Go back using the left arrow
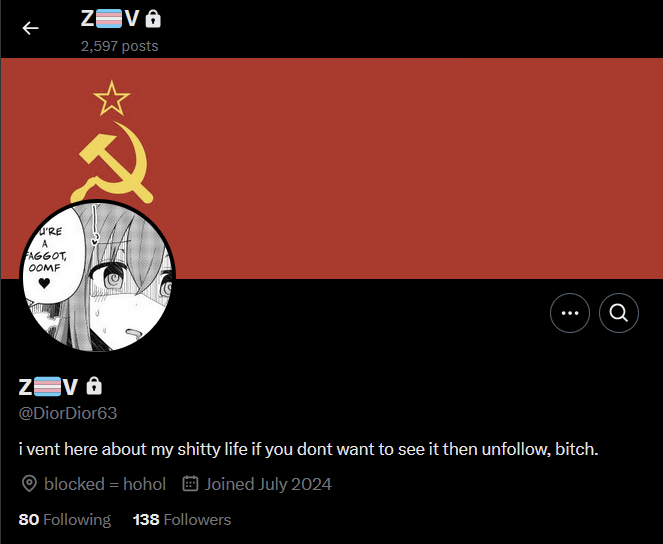Screen dimensions: 663x544 (x=30, y=28)
